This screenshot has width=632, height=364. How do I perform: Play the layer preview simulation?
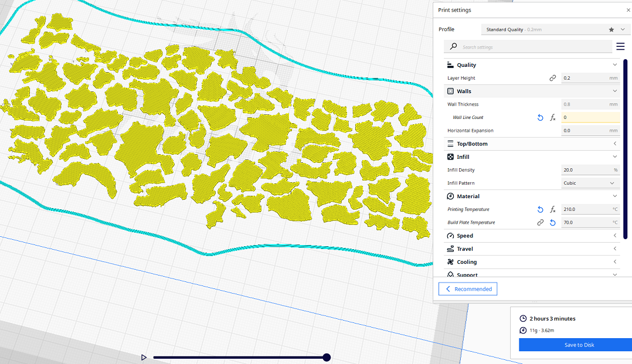coord(144,358)
